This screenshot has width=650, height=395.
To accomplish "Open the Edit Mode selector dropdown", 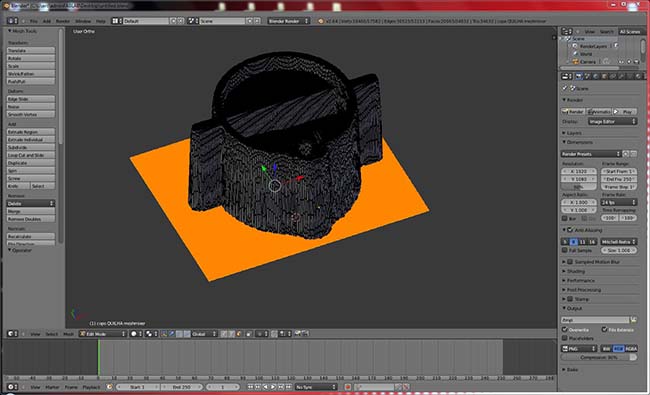I will click(x=102, y=334).
